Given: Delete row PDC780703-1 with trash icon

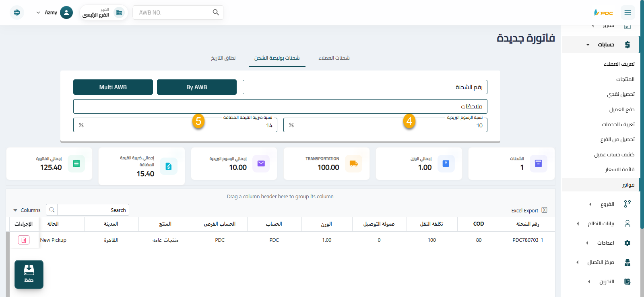Looking at the screenshot, I should click(x=24, y=240).
